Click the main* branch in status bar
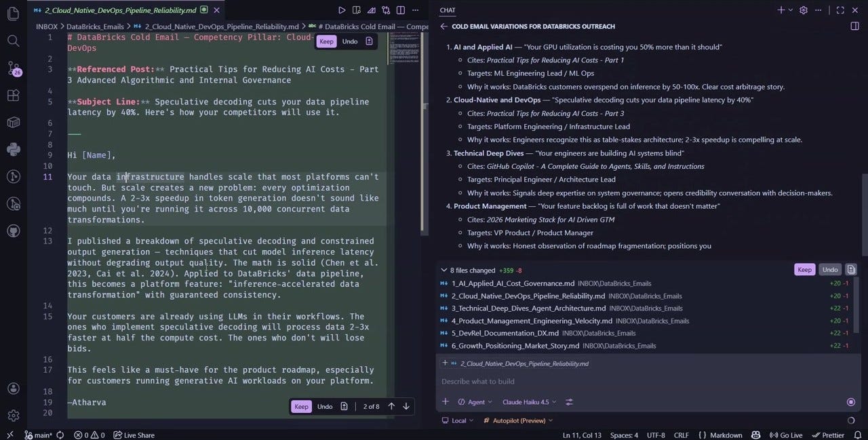Image resolution: width=868 pixels, height=440 pixels. 39,435
